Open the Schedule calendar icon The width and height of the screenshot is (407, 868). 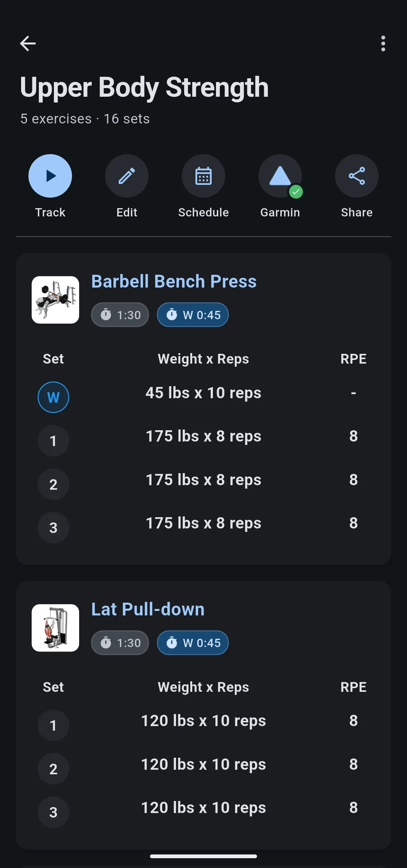203,176
